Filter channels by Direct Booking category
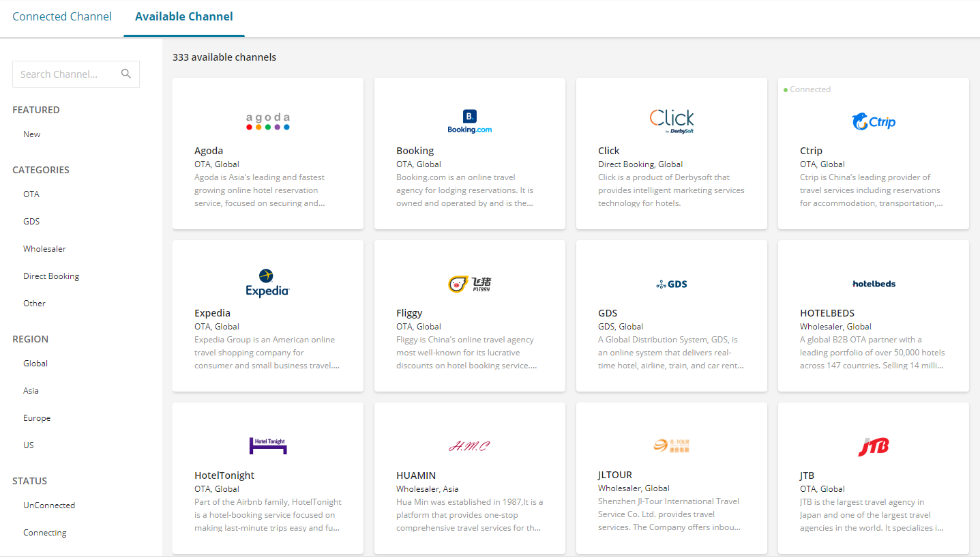This screenshot has width=980, height=558. tap(51, 276)
